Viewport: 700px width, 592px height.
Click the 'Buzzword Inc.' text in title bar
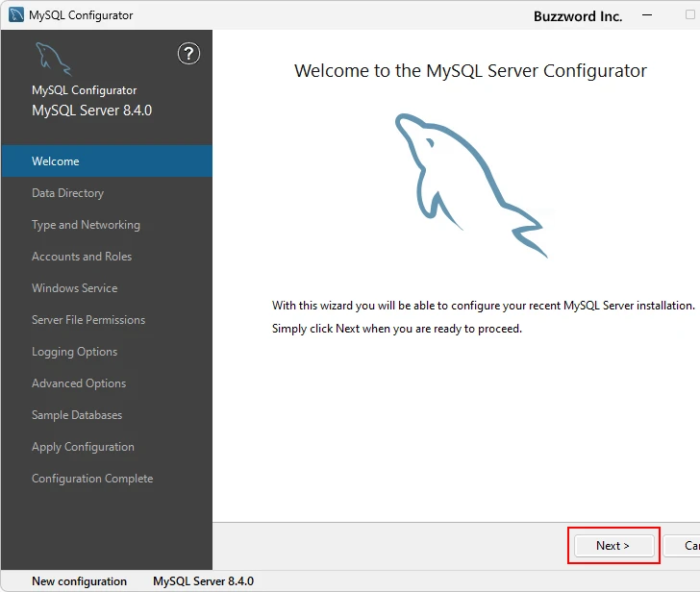578,16
